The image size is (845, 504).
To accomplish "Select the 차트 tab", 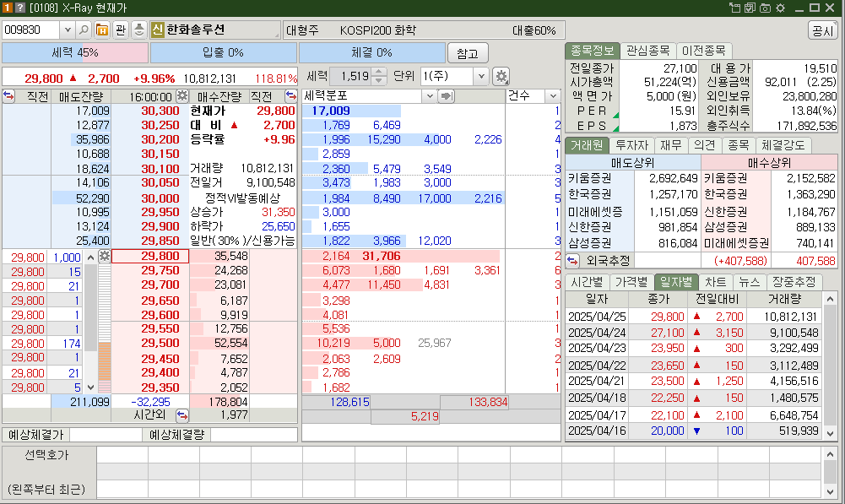I will point(715,282).
